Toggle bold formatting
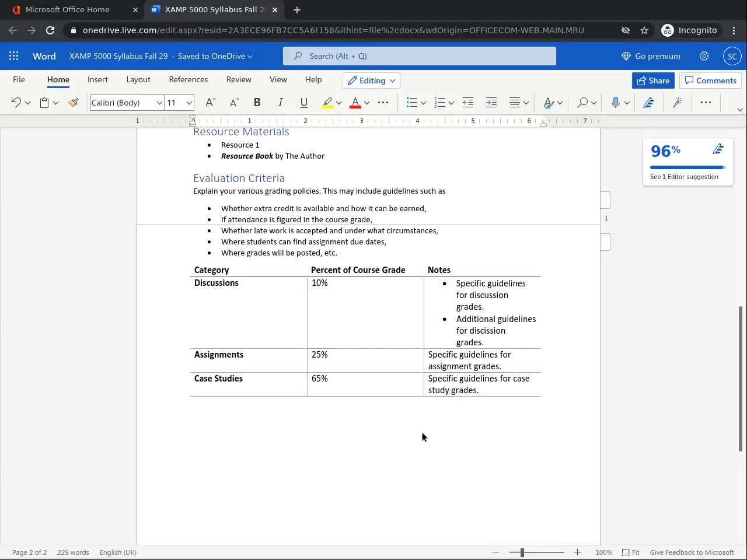Viewport: 747px width, 560px height. click(257, 103)
